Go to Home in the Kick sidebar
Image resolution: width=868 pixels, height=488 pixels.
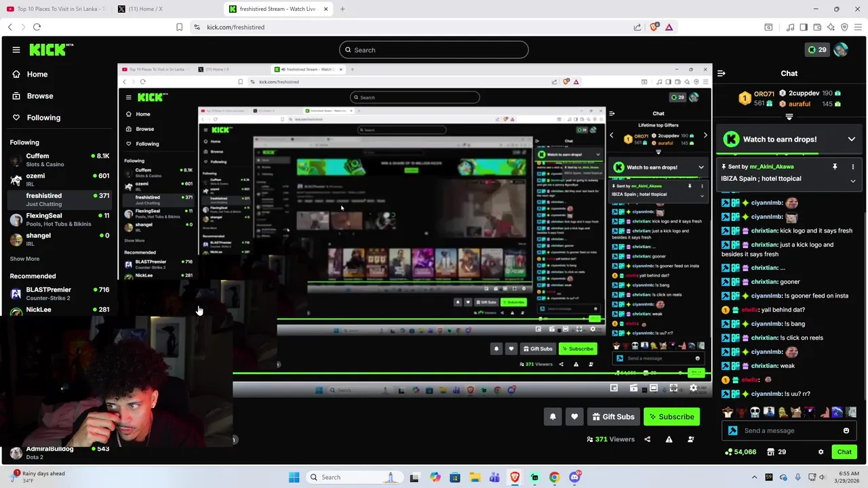click(30, 75)
